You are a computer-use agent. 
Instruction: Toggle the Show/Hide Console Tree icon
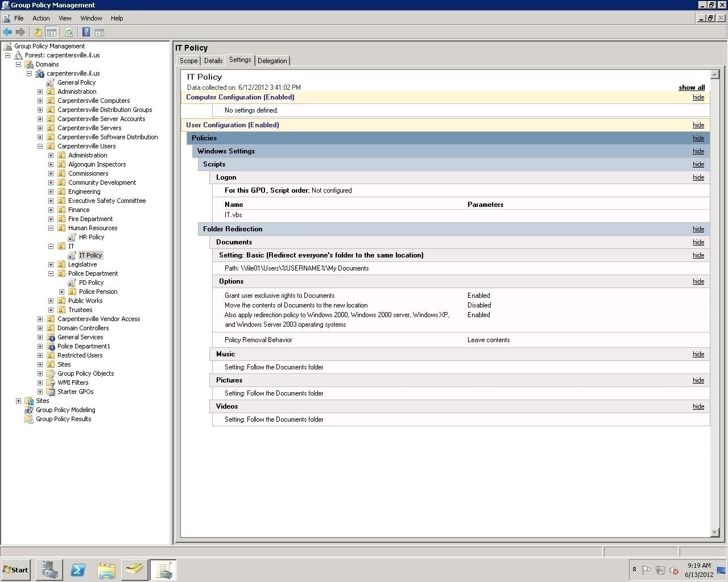(51, 32)
